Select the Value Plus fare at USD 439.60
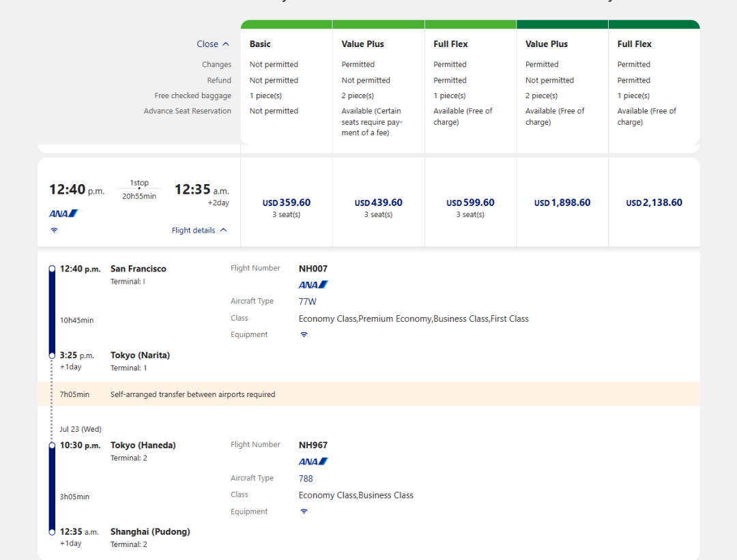Viewport: 737px width, 560px height. [378, 203]
